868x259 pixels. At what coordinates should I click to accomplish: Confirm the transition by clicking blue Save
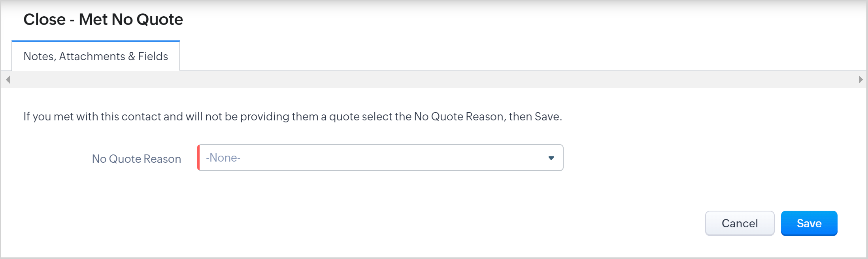[x=809, y=223]
